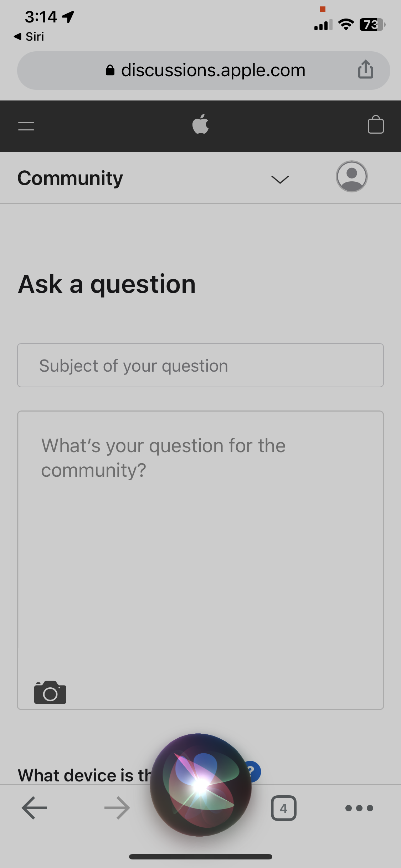Focus the Subject of your question field
This screenshot has width=401, height=868.
[x=200, y=365]
